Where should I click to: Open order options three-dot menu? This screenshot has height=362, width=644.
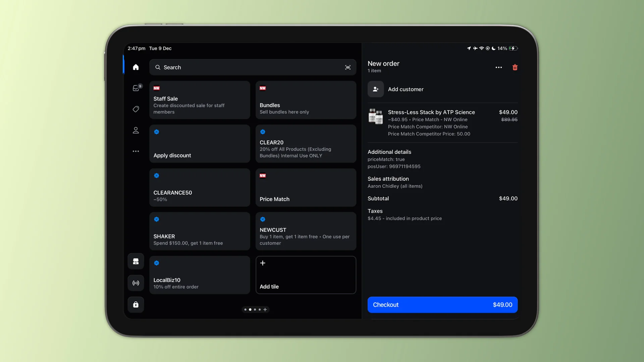coord(498,67)
